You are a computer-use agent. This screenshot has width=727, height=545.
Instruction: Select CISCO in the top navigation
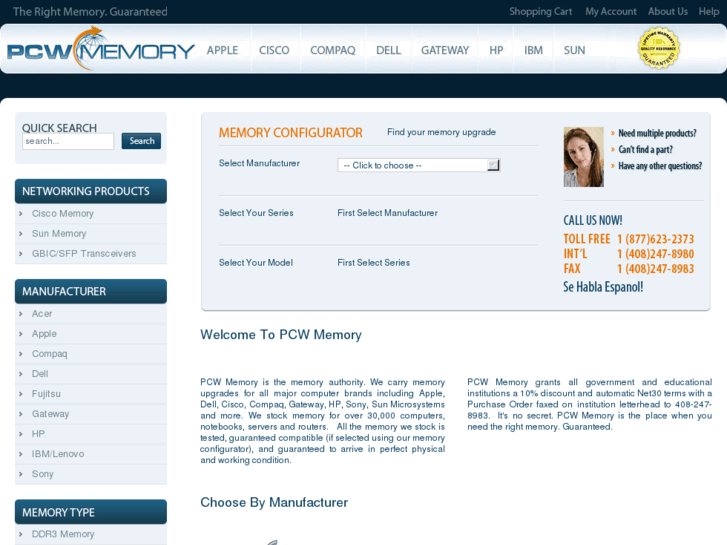274,50
